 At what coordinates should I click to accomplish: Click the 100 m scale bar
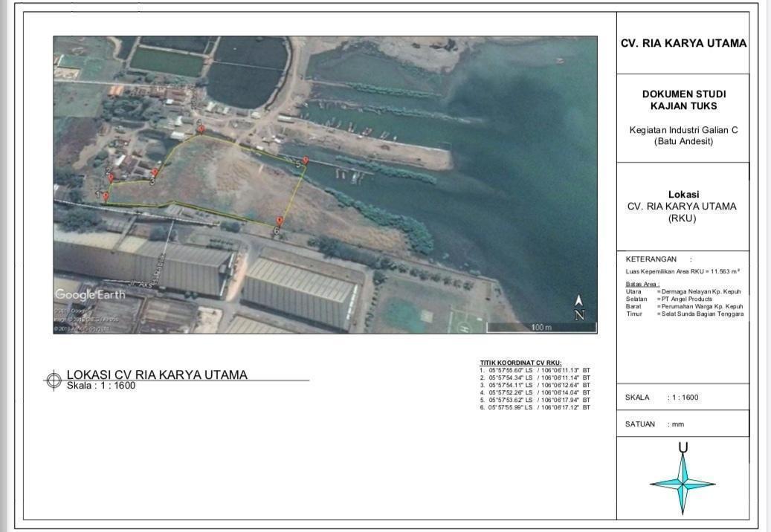pyautogui.click(x=539, y=327)
